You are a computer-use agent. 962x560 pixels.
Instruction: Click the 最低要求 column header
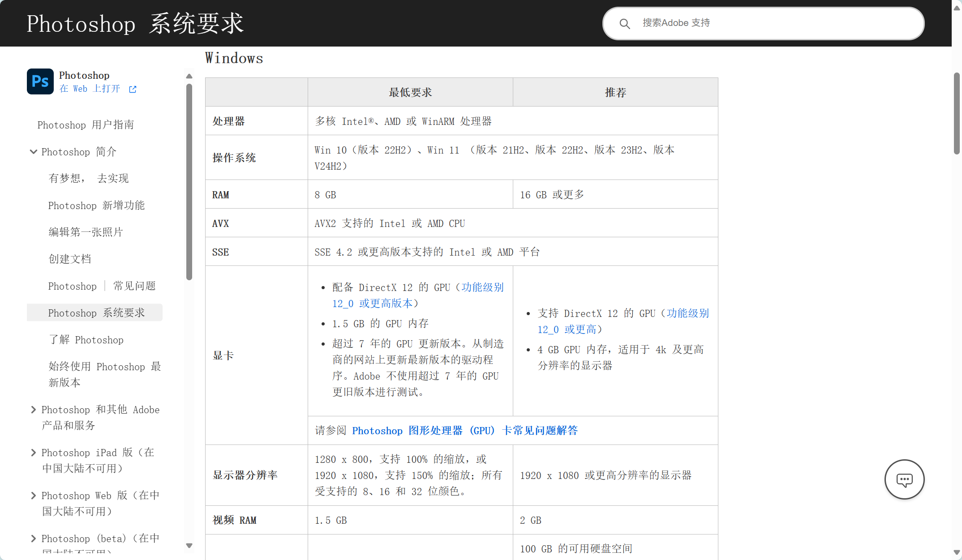[x=410, y=93]
